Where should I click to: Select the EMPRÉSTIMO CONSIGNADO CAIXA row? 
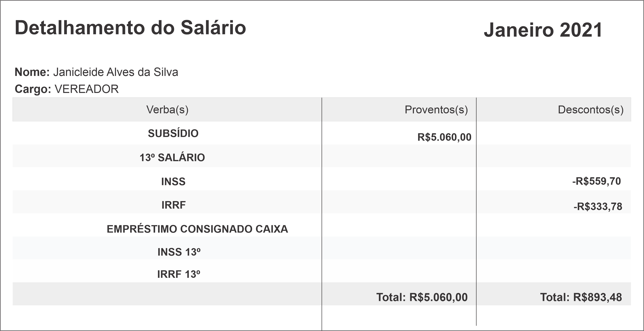pos(197,229)
